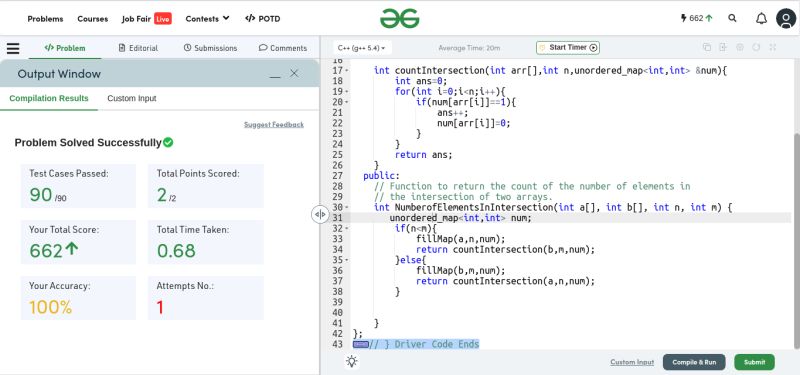Screen dimensions: 800x375
Task: Click the green Submit button
Action: [x=754, y=362]
